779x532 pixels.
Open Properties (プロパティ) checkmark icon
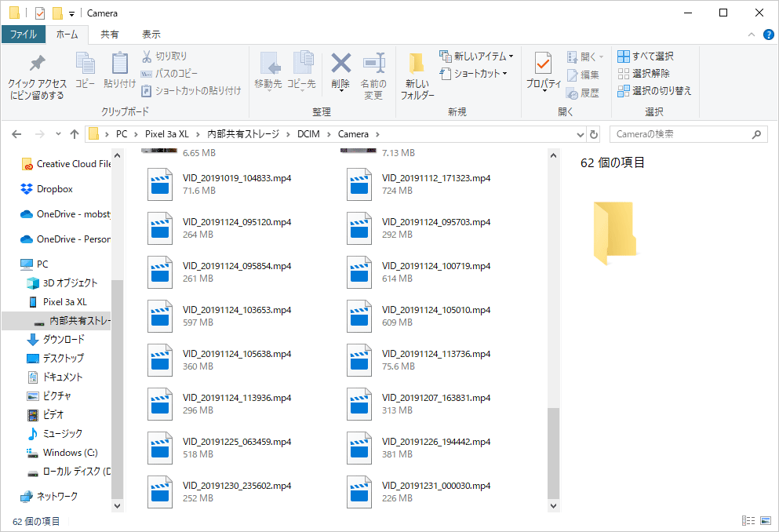543,64
